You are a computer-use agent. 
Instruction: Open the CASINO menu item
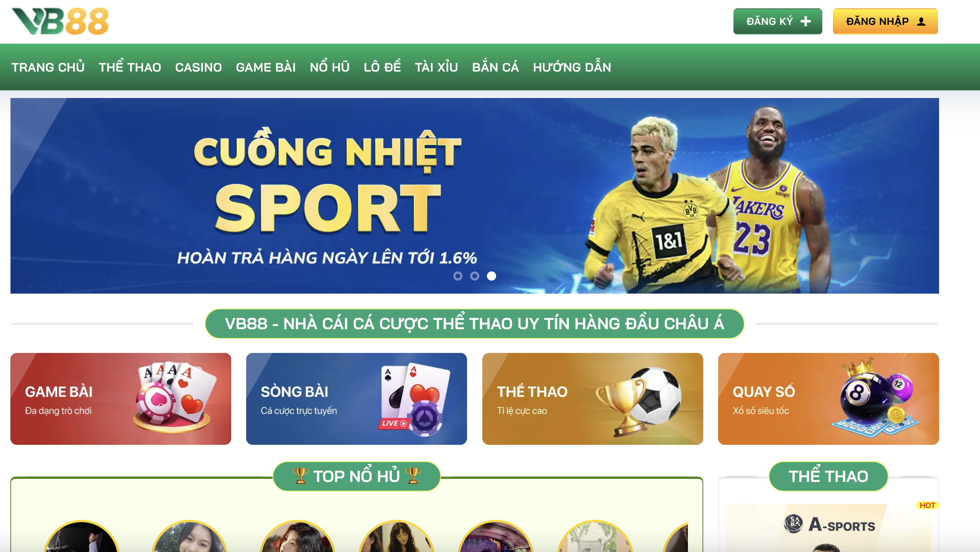tap(198, 67)
